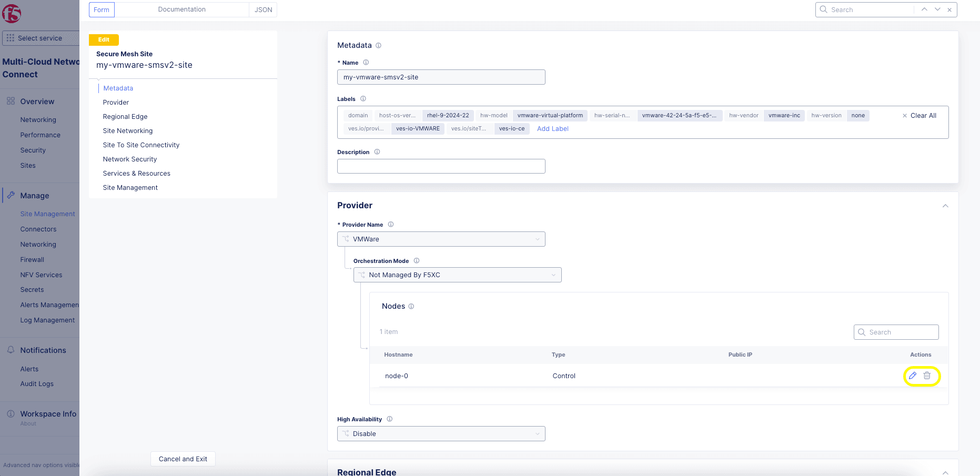Viewport: 980px width, 476px height.
Task: Click the Manage wrench icon
Action: [x=11, y=195]
